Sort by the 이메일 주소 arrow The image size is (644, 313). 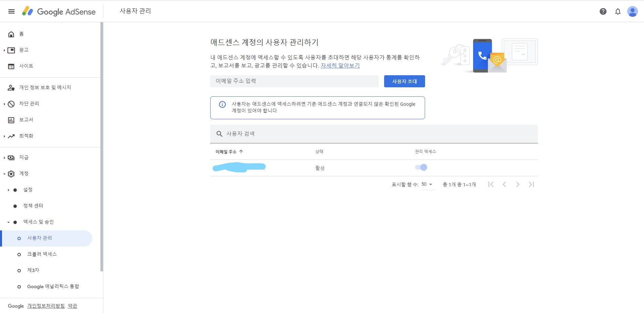241,151
